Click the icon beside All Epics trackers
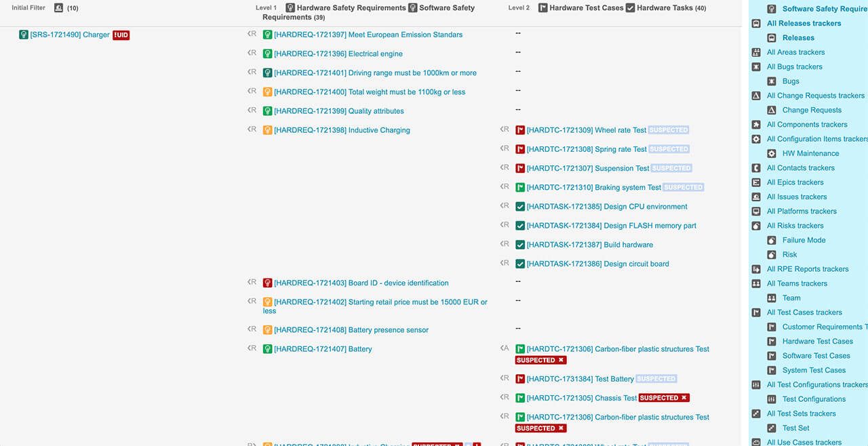 point(756,182)
